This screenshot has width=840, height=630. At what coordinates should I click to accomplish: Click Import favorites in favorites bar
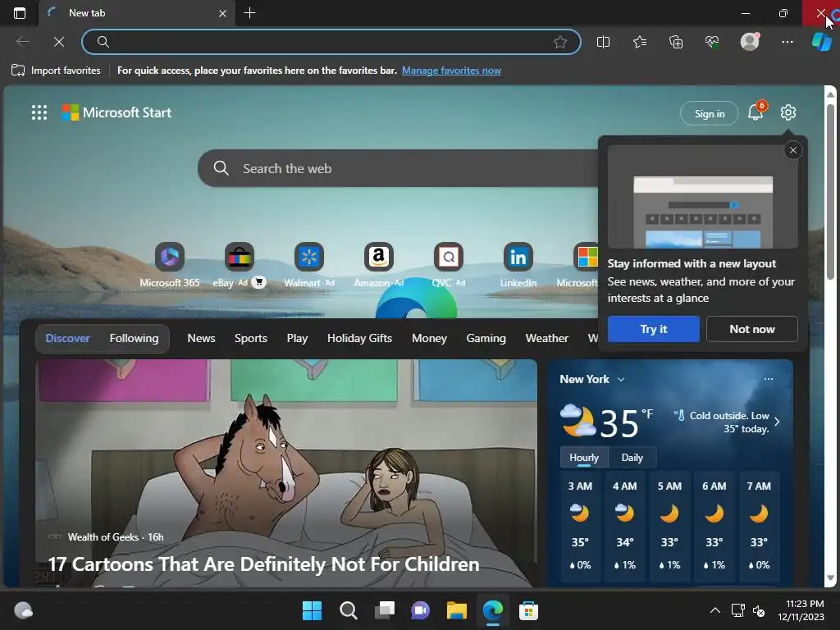56,71
